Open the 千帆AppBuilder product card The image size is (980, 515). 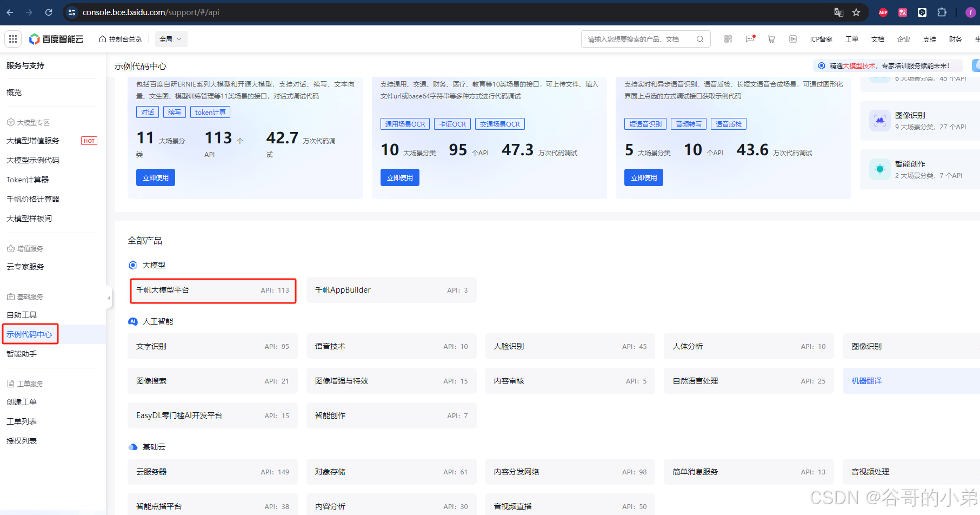coord(391,290)
